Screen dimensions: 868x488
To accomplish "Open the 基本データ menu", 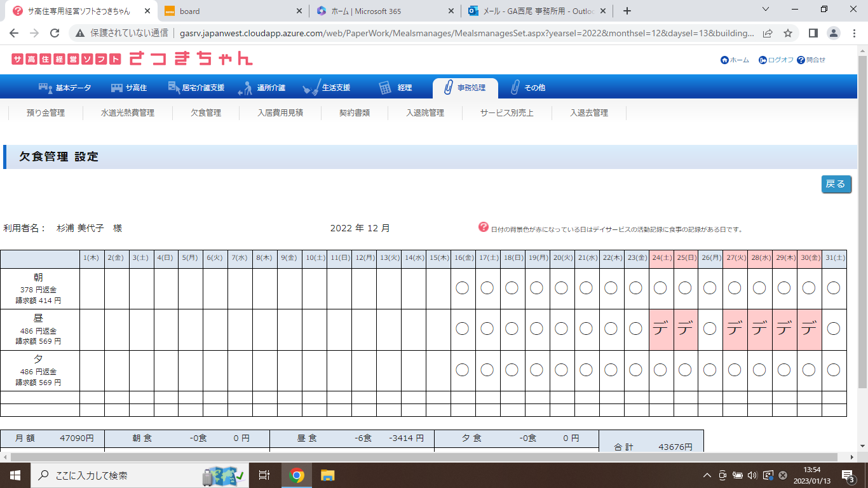I will 65,88.
